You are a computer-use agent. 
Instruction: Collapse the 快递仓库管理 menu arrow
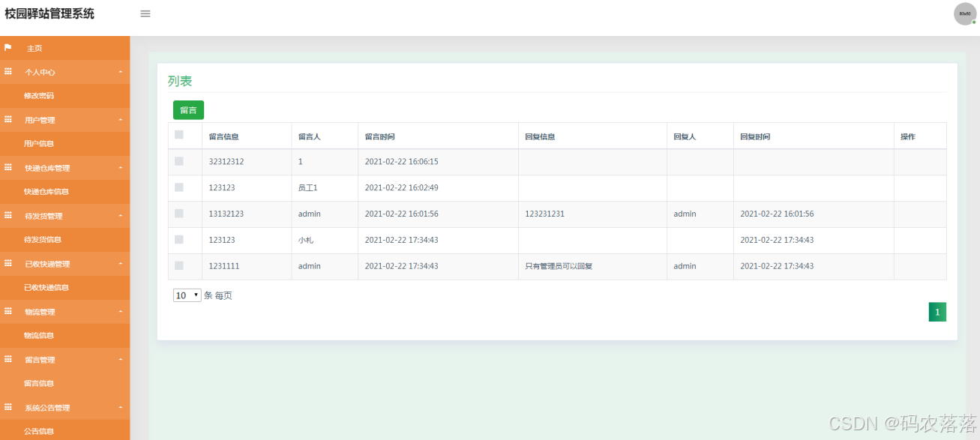121,168
